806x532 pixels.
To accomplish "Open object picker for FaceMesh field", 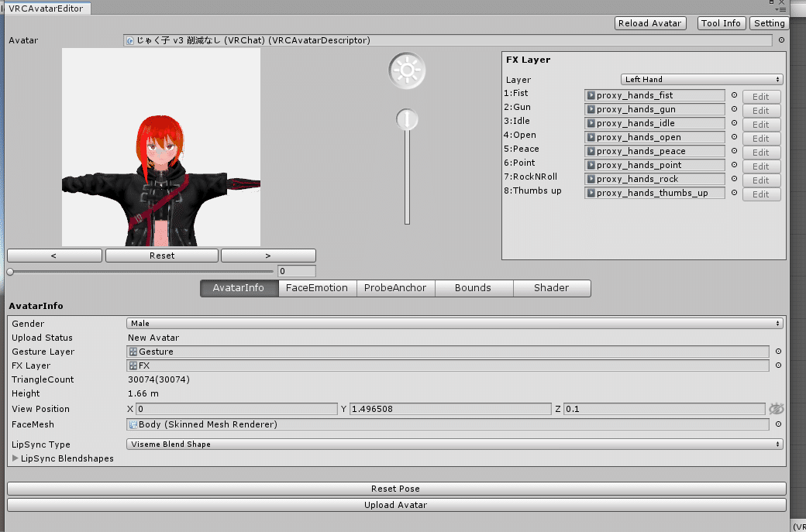I will click(778, 424).
